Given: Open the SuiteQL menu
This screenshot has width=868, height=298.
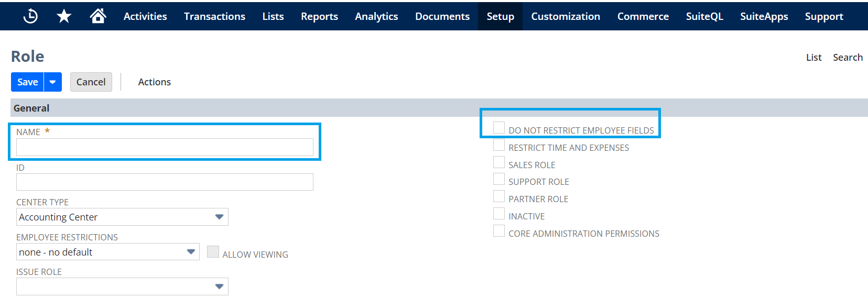Looking at the screenshot, I should (x=704, y=16).
